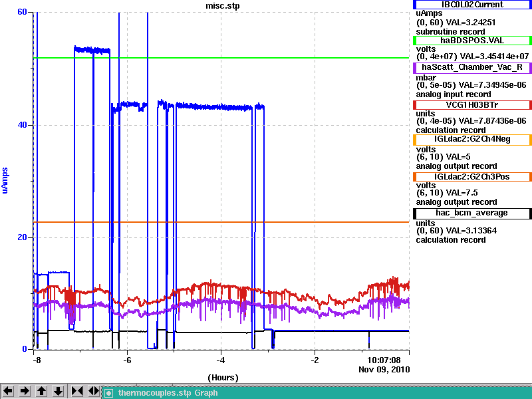532x399 pixels.
Task: Click the x-axis -8 tick label
Action: (x=37, y=360)
